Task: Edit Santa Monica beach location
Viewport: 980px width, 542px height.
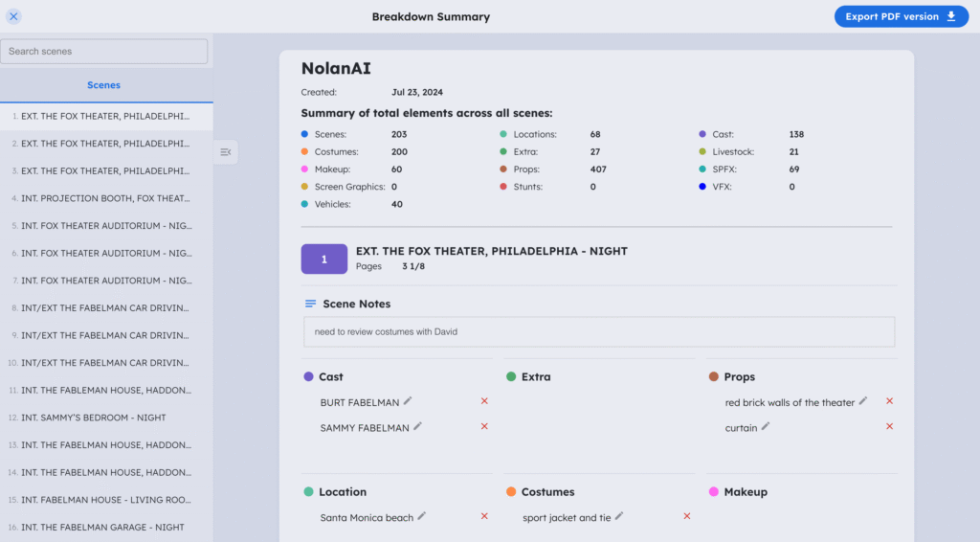Action: 422,516
